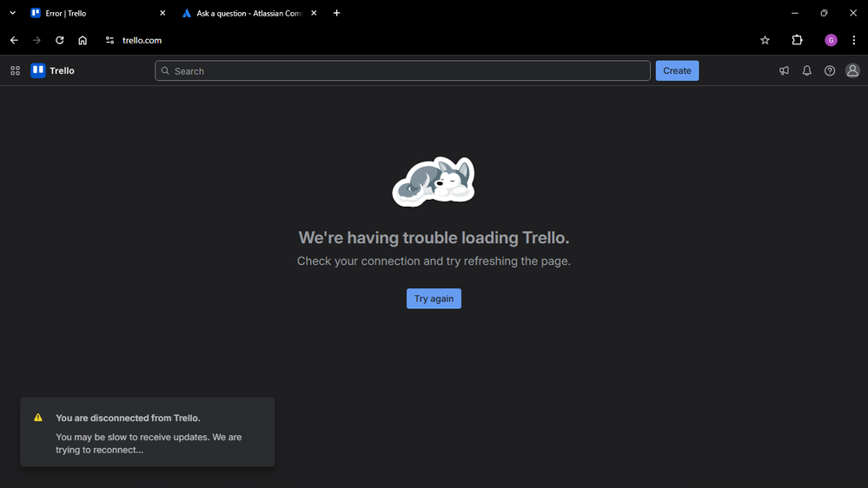Click the heading "We're having trouble loading Trello."
Screen dimensions: 868x488
434,238
